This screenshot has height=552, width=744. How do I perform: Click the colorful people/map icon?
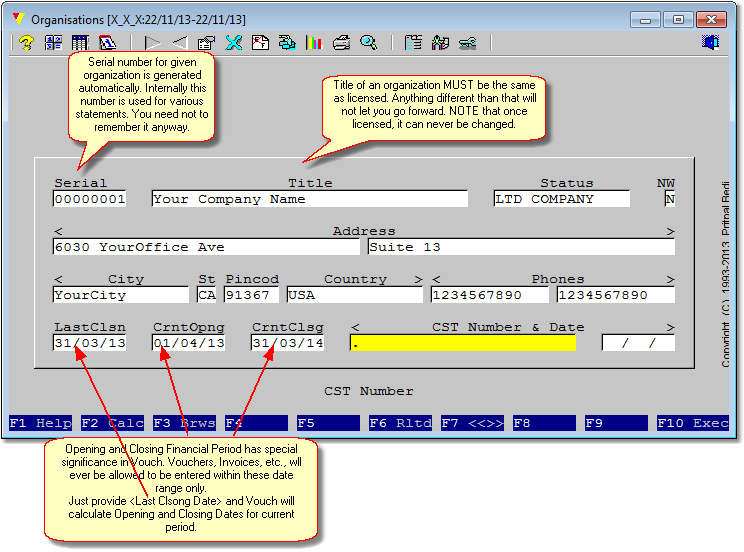coord(440,43)
